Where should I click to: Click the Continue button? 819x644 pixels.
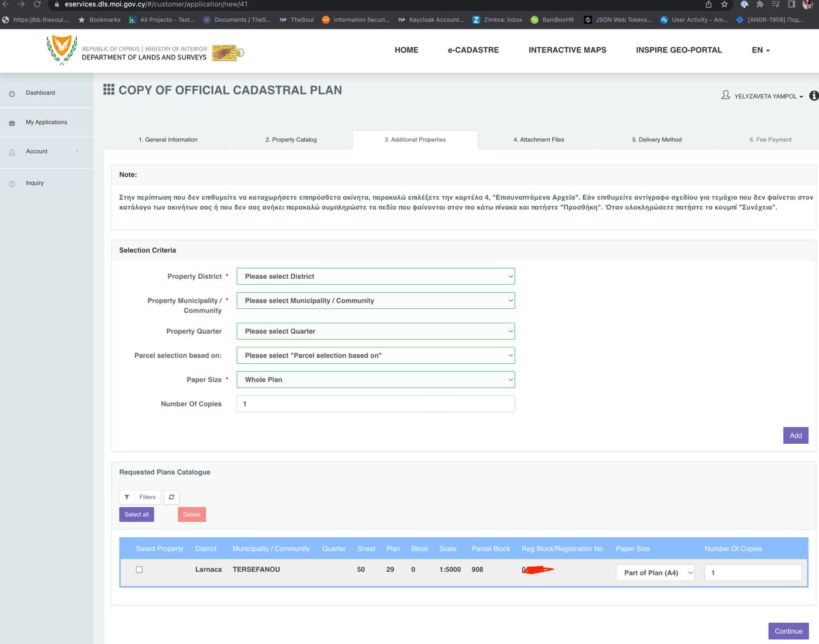pos(788,631)
